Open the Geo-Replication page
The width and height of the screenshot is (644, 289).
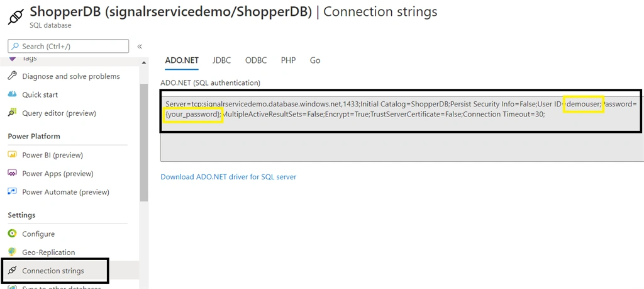click(x=48, y=252)
